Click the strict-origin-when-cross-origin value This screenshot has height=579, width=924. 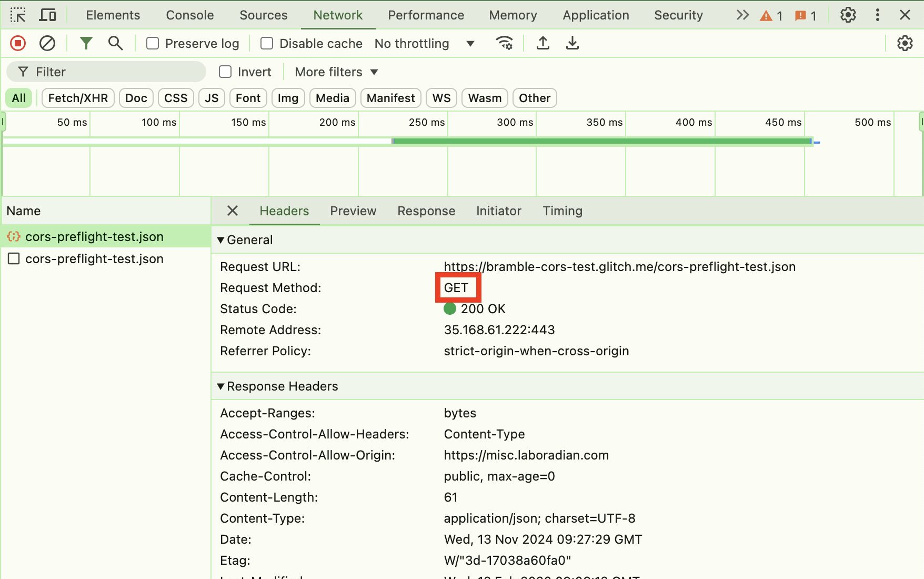pyautogui.click(x=536, y=351)
